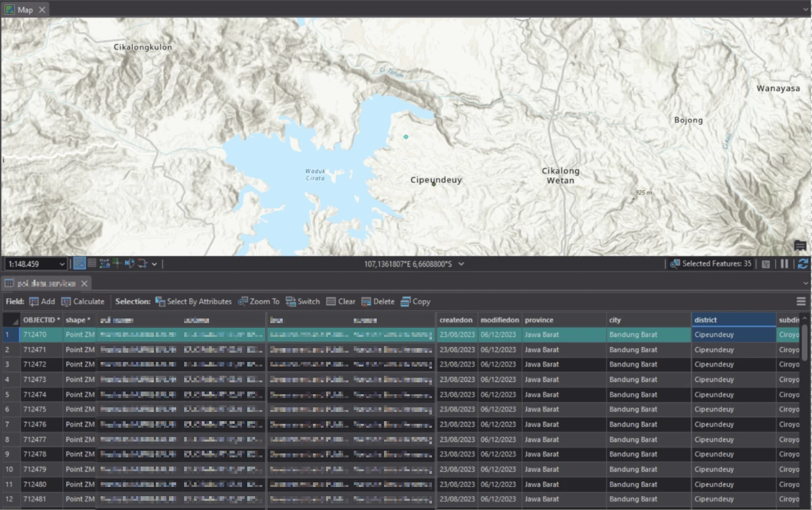
Task: Open the attribute table hamburger menu
Action: click(x=801, y=301)
